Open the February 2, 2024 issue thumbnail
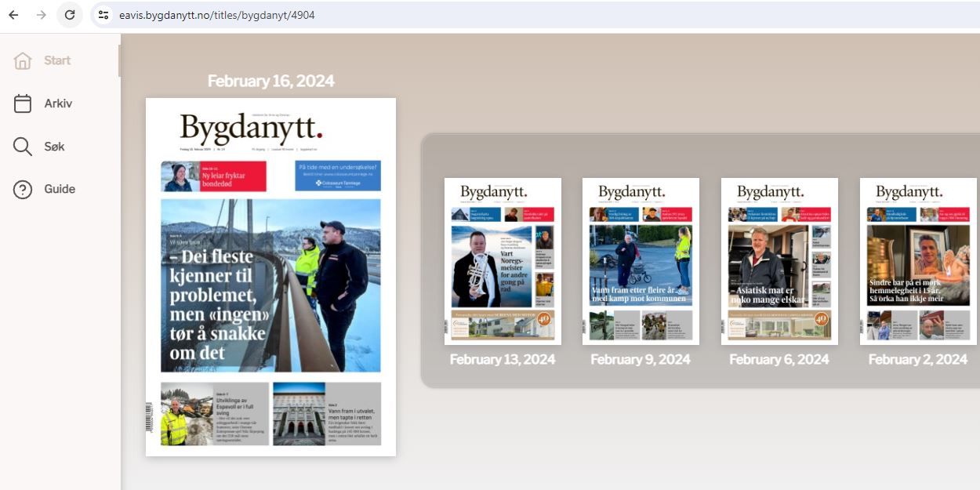This screenshot has height=490, width=980. coord(918,261)
